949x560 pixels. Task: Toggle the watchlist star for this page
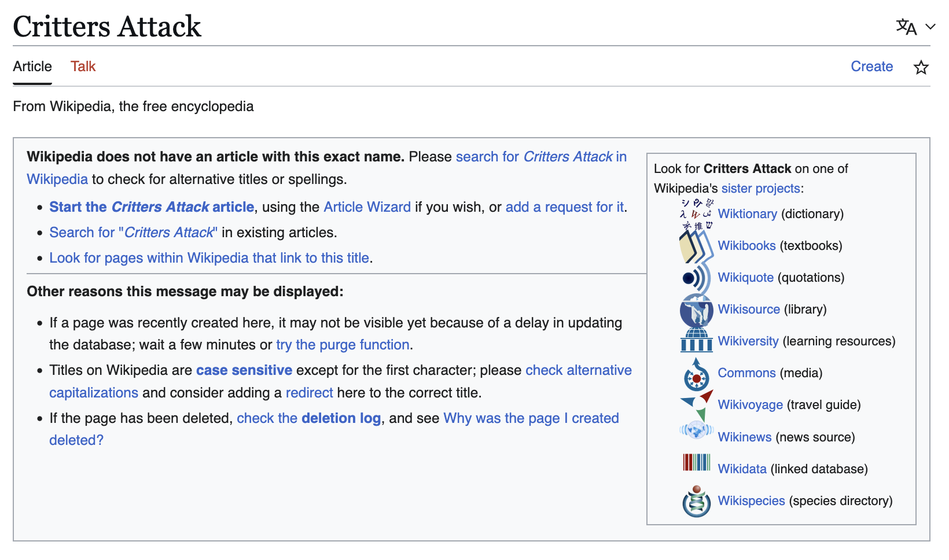pos(921,68)
